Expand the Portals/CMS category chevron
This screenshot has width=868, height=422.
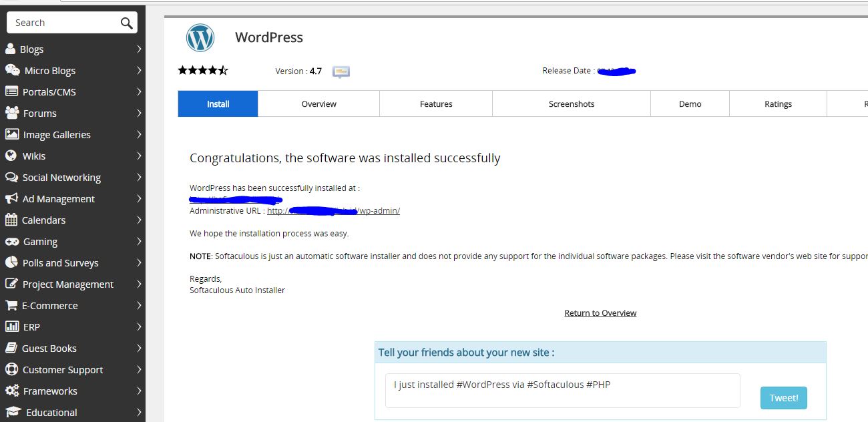(x=139, y=91)
